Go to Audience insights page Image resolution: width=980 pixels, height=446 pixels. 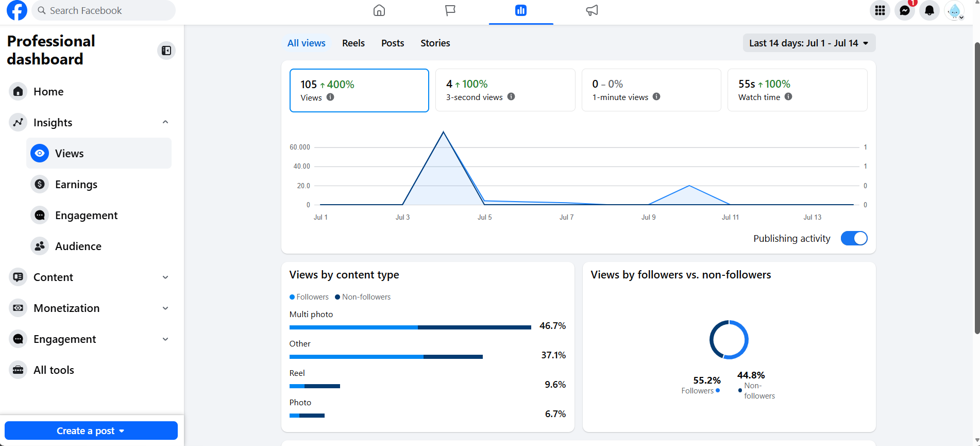(x=99, y=246)
